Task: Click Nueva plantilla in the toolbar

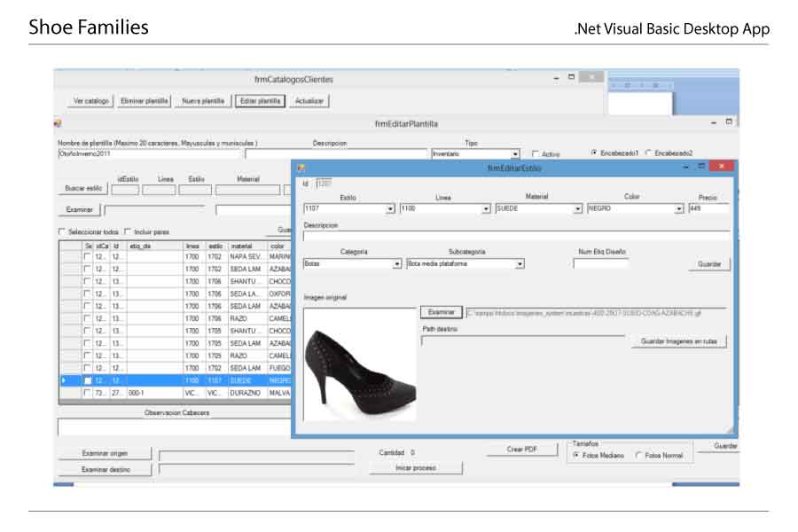Action: pyautogui.click(x=203, y=101)
